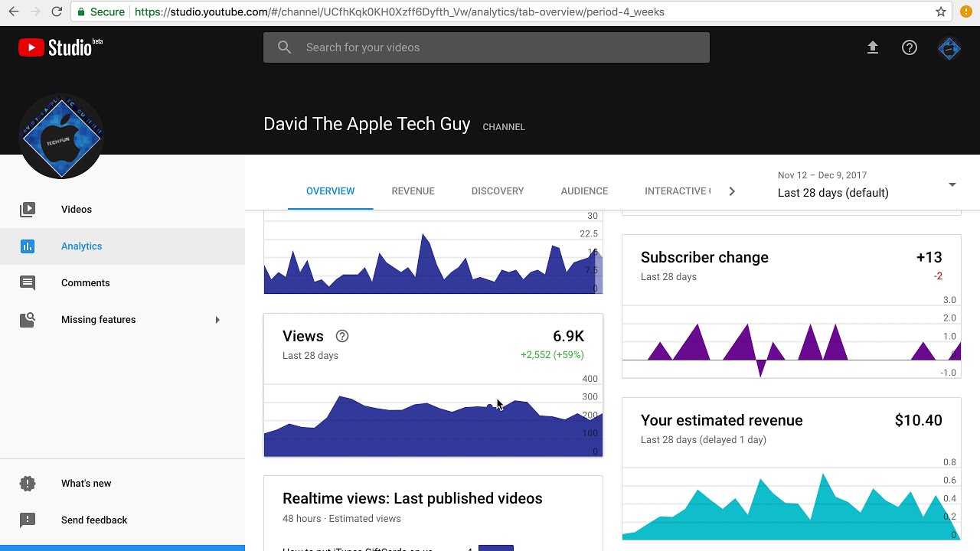Open the help question mark icon

pos(910,47)
